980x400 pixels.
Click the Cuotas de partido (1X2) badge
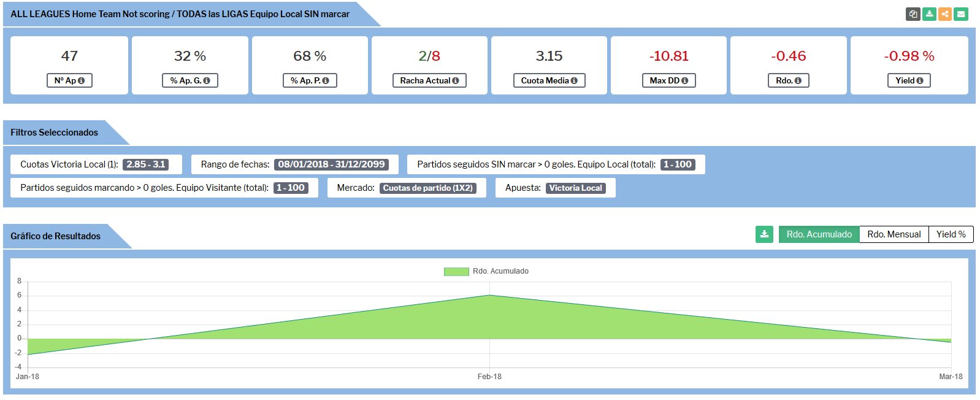coord(428,188)
